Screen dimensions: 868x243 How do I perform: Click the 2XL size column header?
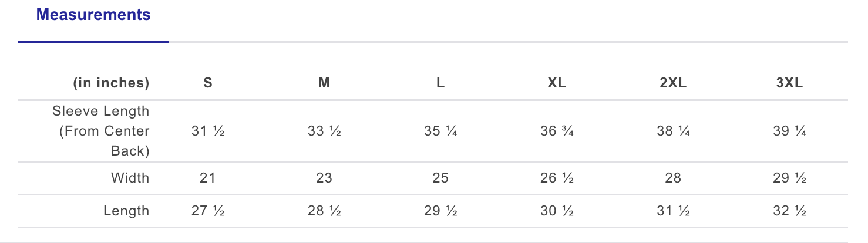point(673,83)
